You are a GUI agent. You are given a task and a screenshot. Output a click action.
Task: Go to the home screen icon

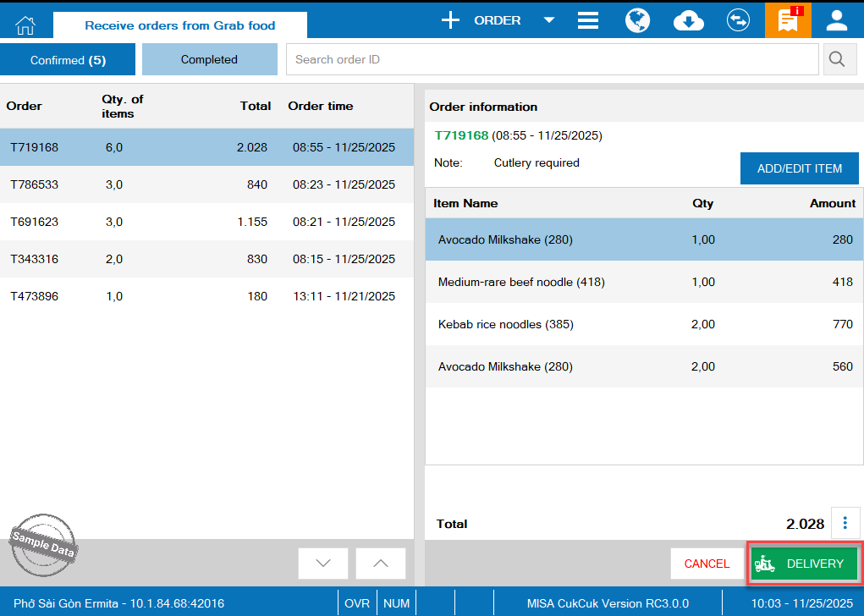coord(25,24)
